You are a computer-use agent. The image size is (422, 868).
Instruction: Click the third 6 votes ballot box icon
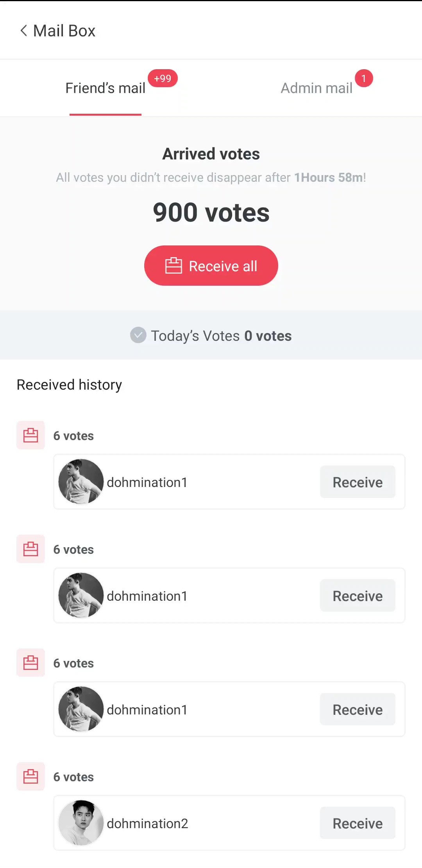tap(30, 662)
